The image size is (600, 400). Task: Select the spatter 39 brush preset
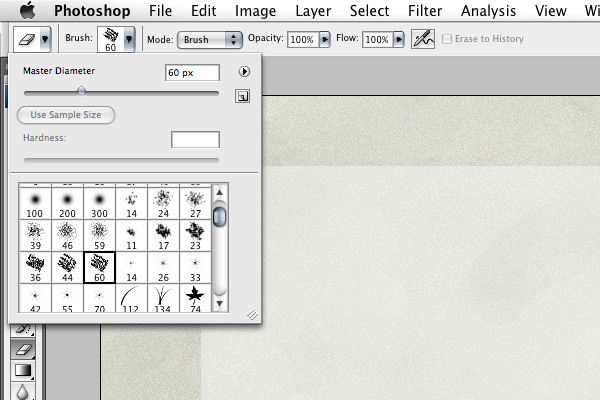click(35, 235)
